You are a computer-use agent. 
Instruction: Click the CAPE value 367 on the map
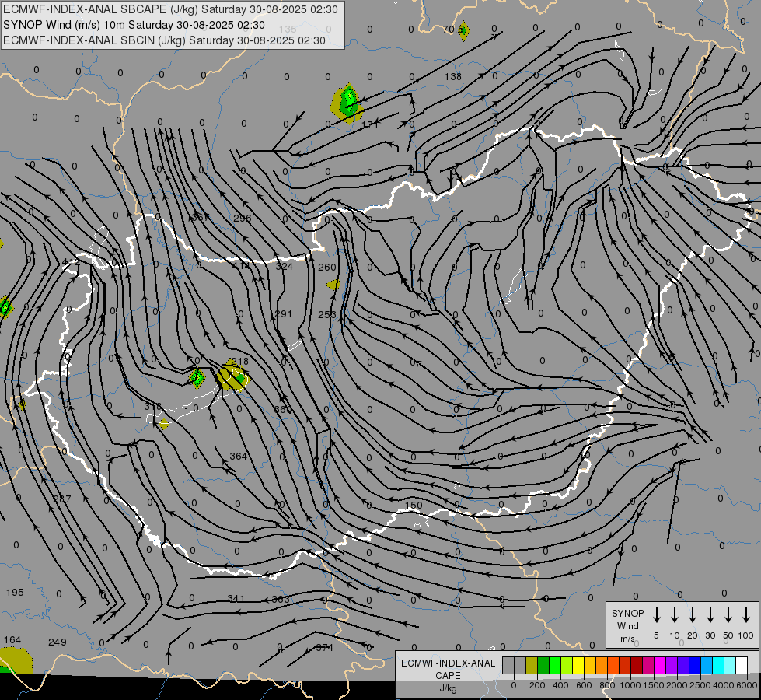200,217
